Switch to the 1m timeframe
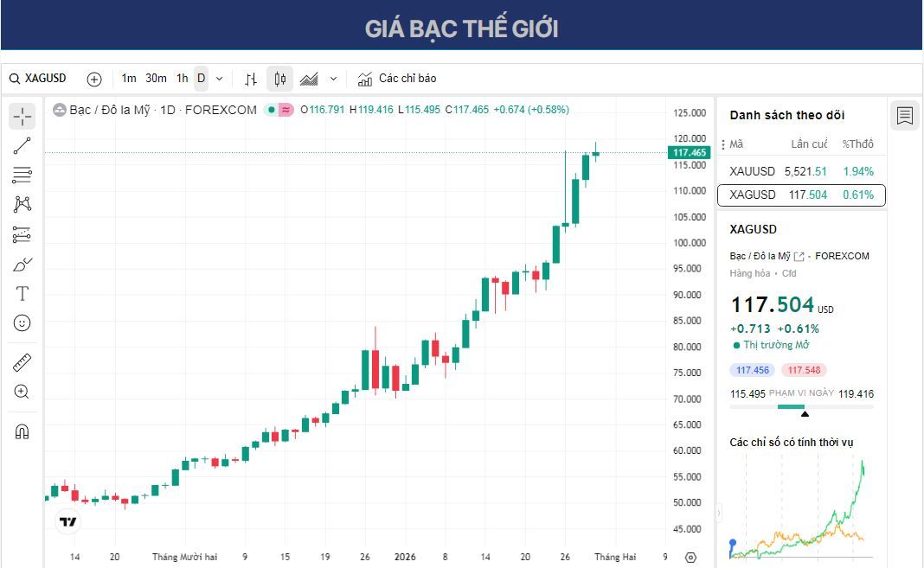 click(x=128, y=79)
